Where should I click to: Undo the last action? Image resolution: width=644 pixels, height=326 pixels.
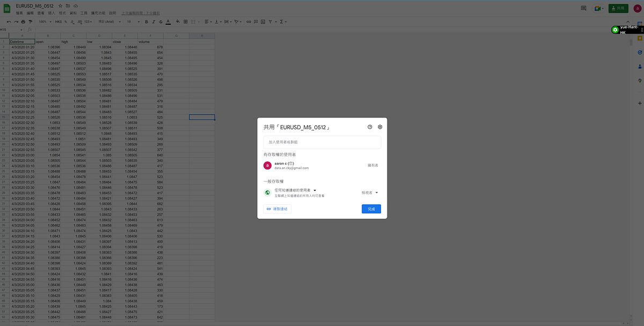(8, 21)
